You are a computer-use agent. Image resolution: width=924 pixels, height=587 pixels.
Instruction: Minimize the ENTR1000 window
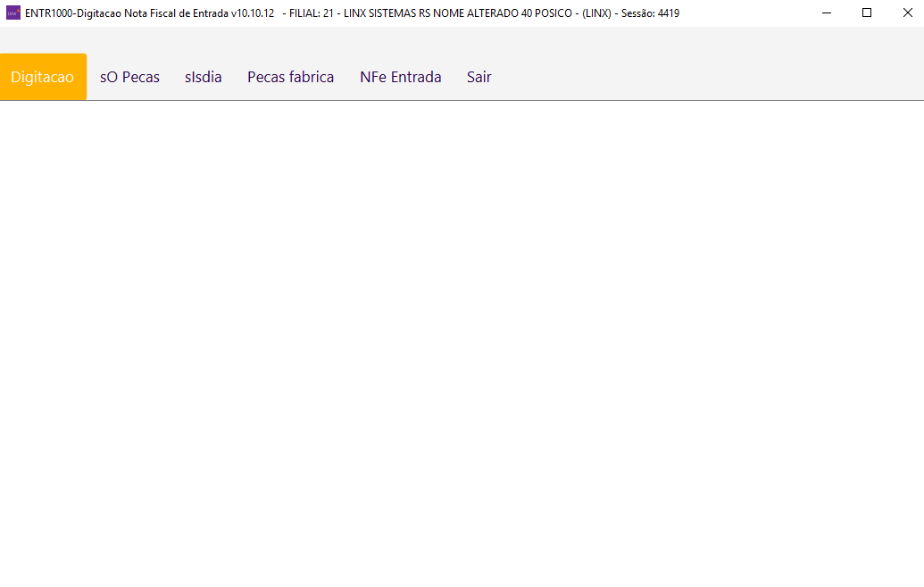(x=827, y=13)
